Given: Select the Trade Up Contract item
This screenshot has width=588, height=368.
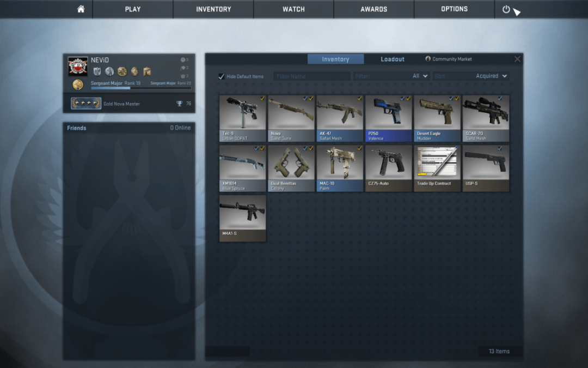Looking at the screenshot, I should (x=437, y=168).
